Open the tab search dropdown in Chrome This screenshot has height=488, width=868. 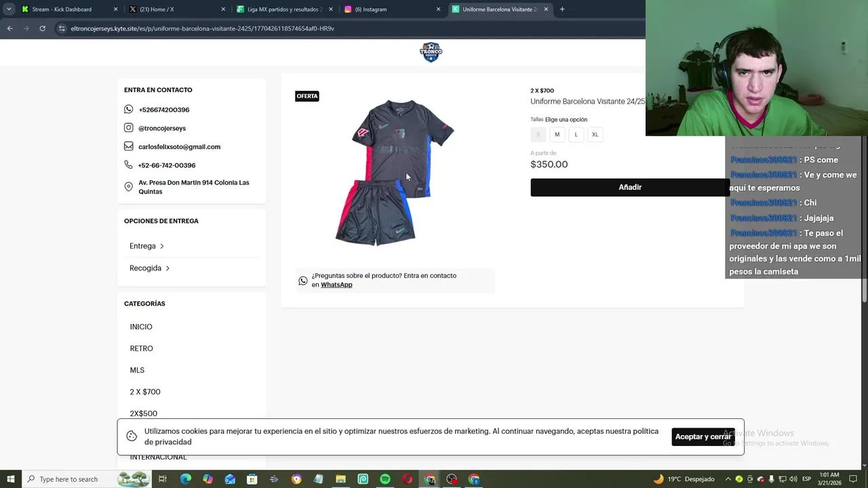(9, 9)
